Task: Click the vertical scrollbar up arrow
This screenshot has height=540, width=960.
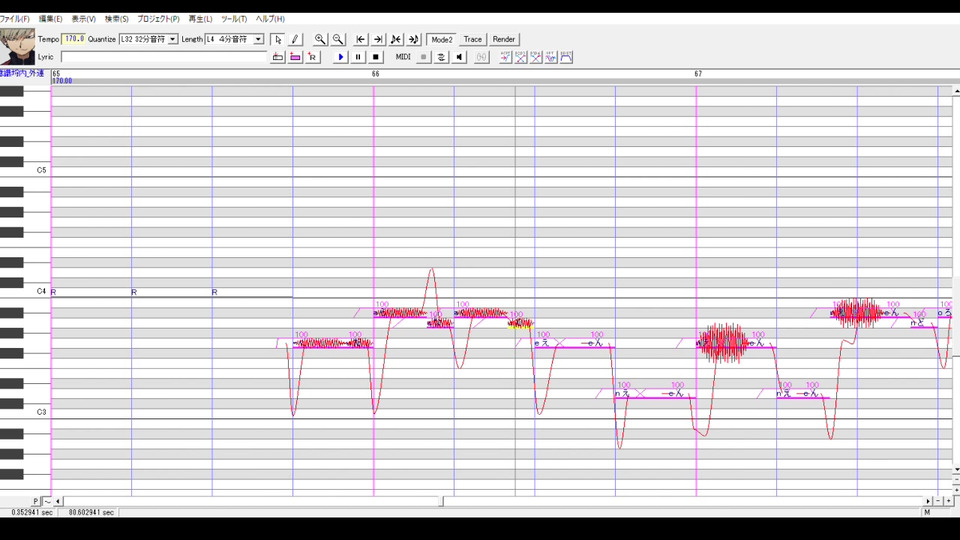Action: coord(956,91)
